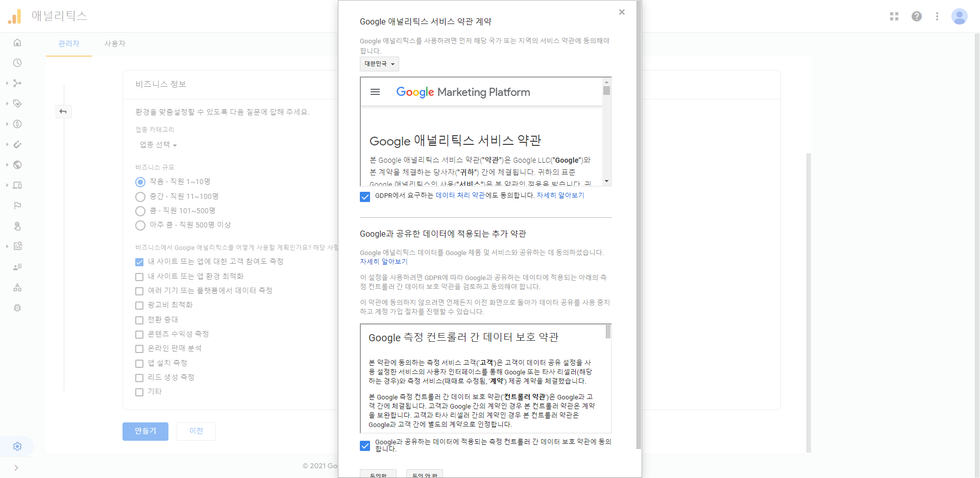Open hamburger menu in Marketing Platform frame
Image resolution: width=980 pixels, height=478 pixels.
(375, 92)
